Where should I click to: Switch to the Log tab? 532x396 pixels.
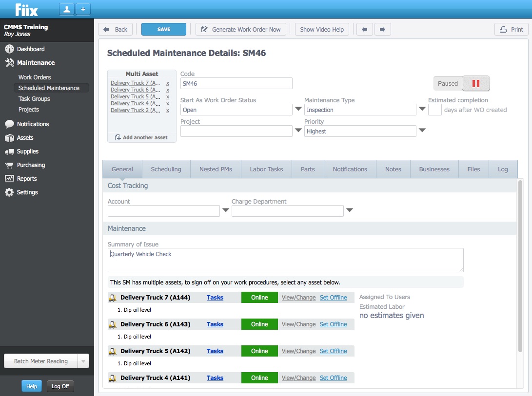click(503, 169)
